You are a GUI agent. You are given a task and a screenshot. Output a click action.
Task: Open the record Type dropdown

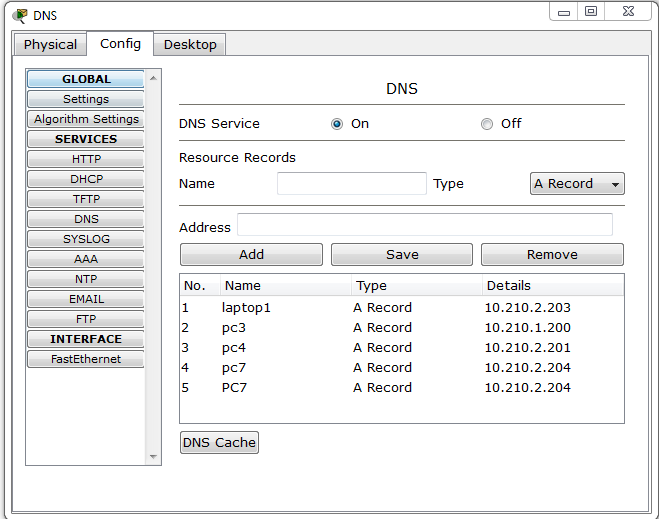click(577, 184)
